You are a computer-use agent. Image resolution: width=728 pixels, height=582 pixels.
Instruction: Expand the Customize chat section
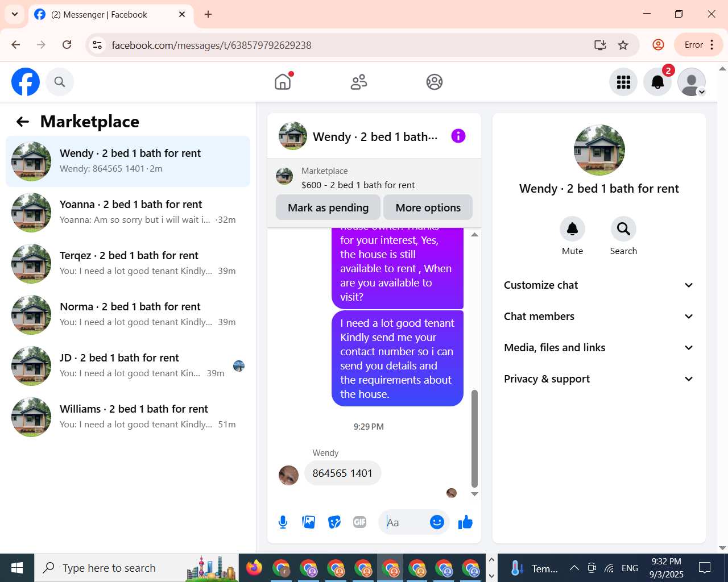coord(599,285)
